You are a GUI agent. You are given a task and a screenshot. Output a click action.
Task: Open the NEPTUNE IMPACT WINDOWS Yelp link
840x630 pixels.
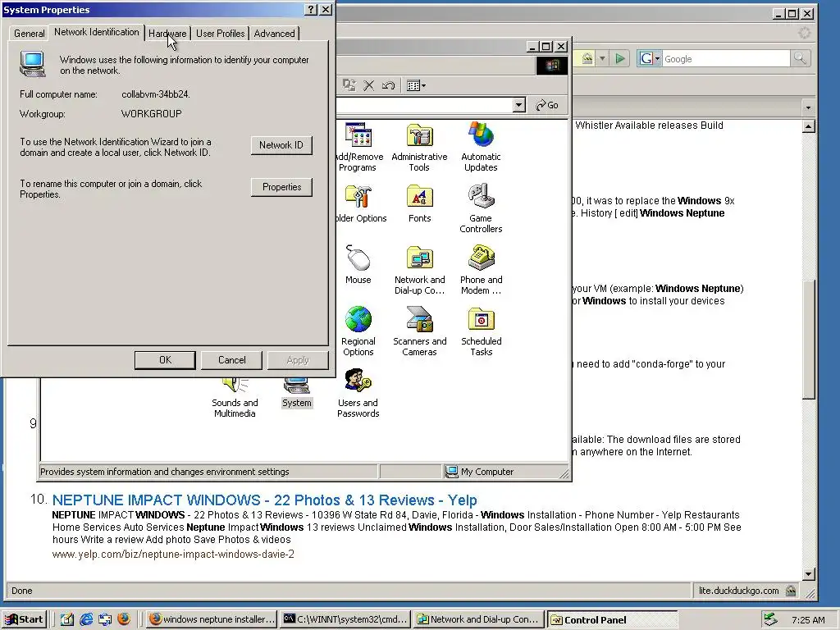(x=265, y=500)
